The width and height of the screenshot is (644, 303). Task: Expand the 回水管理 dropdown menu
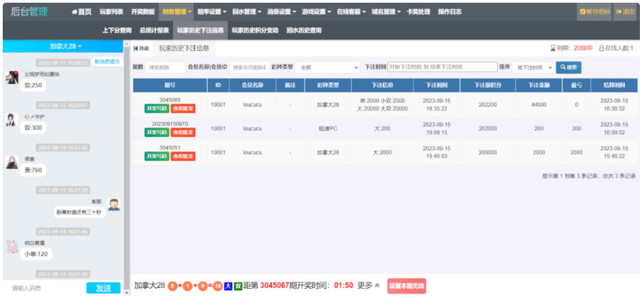246,12
